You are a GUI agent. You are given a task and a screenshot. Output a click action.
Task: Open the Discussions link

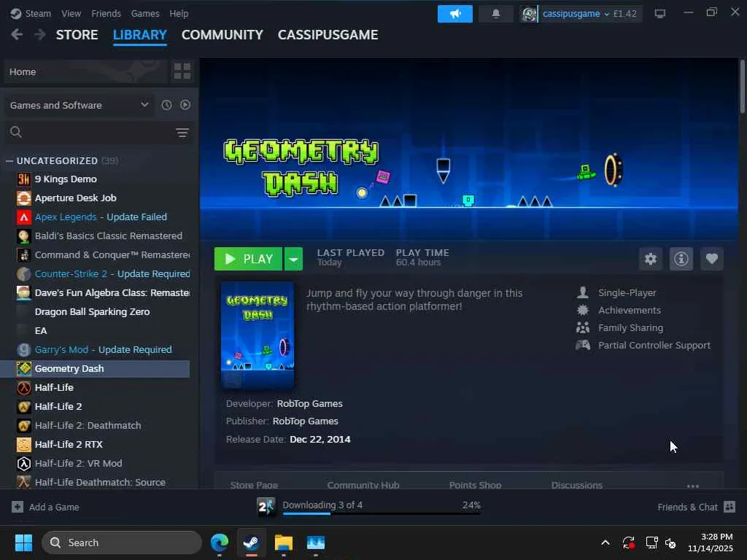[x=576, y=485]
